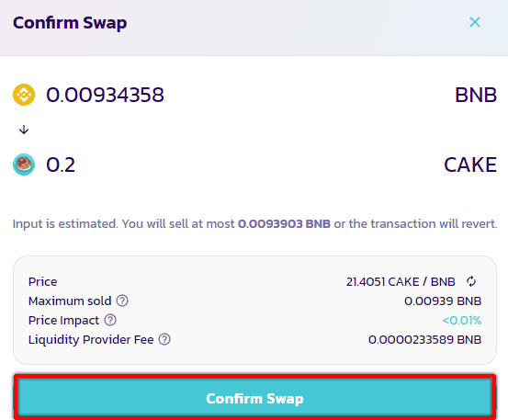Invert the price with the refresh arrows icon

tap(471, 281)
